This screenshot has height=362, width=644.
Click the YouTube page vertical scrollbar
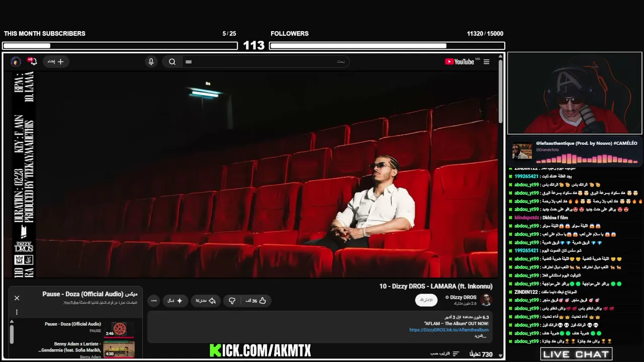tap(501, 90)
